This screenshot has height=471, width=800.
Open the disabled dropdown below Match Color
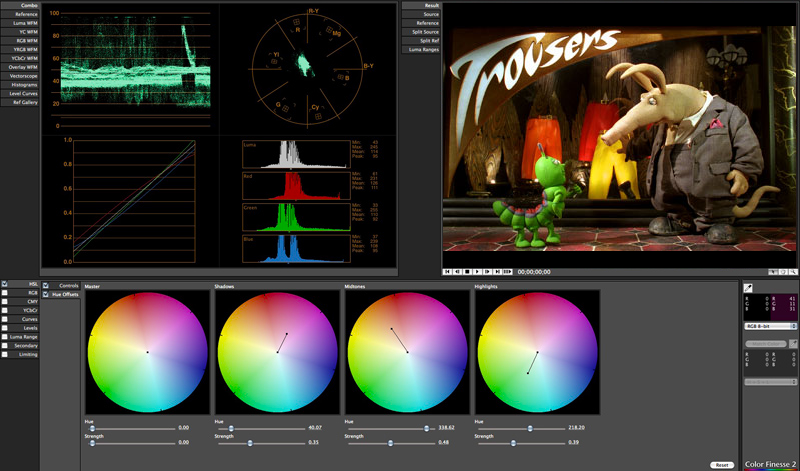click(770, 382)
